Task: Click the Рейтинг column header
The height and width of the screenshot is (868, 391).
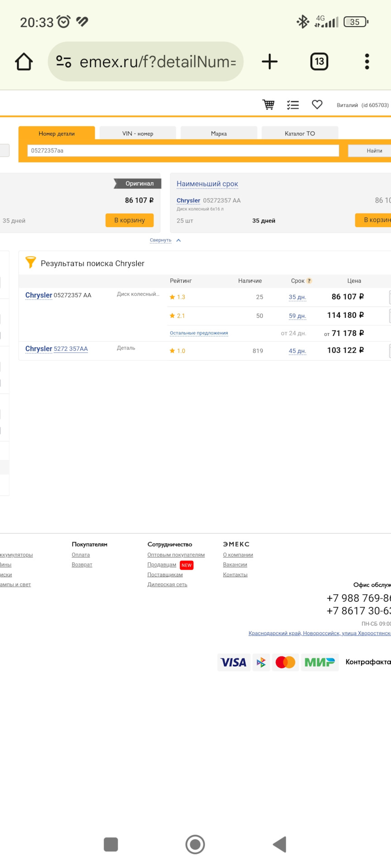Action: tap(181, 281)
